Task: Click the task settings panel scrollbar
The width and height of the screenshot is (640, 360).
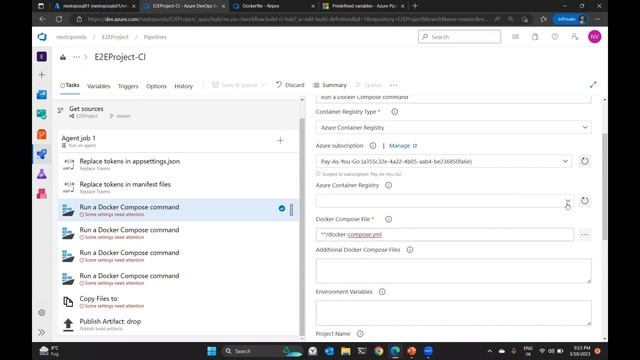Action: coord(604,187)
